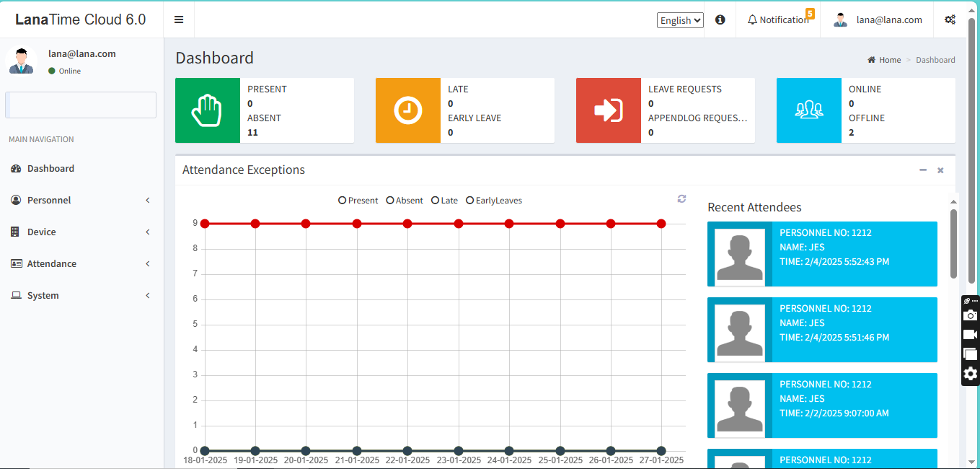Toggle the hamburger sidebar menu icon
This screenshot has width=980, height=469.
pyautogui.click(x=179, y=19)
